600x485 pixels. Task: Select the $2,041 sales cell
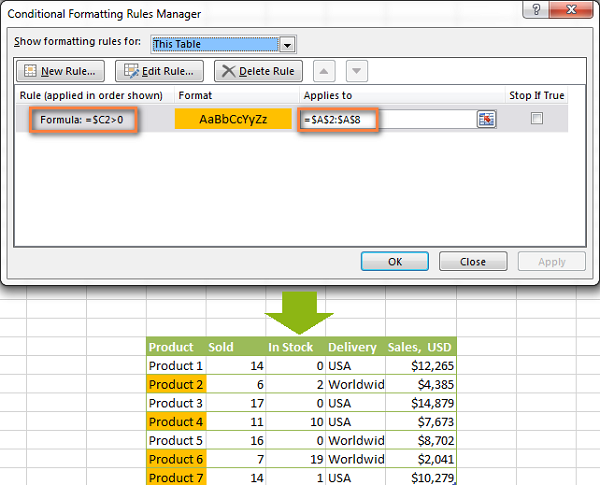point(421,459)
